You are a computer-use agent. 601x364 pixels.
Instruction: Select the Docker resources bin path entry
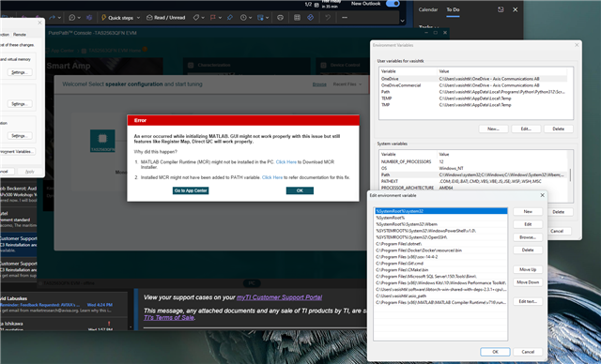[440, 250]
